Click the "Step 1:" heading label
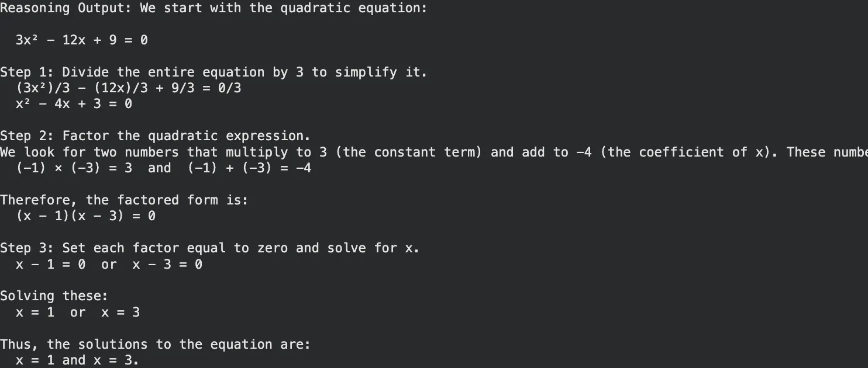Image resolution: width=868 pixels, height=368 pixels. click(27, 72)
